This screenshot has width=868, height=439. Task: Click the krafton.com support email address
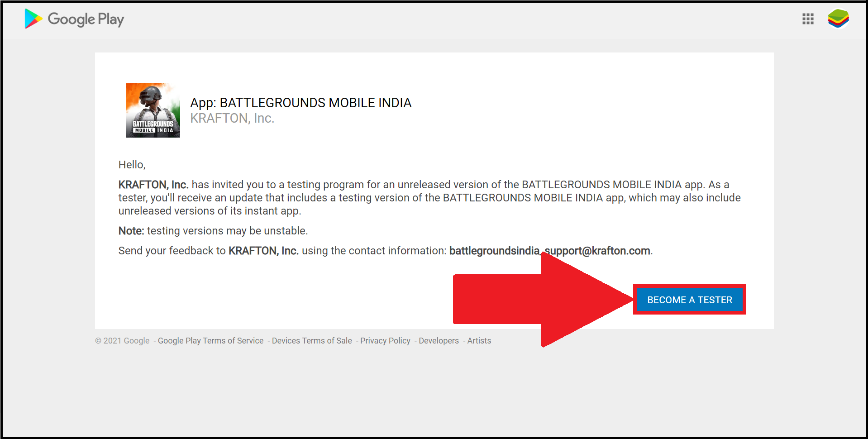(549, 251)
